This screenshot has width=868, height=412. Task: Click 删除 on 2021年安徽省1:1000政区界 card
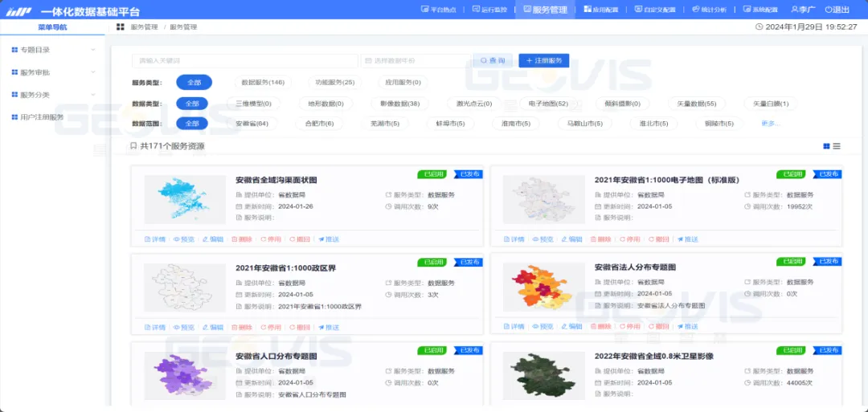pos(242,328)
